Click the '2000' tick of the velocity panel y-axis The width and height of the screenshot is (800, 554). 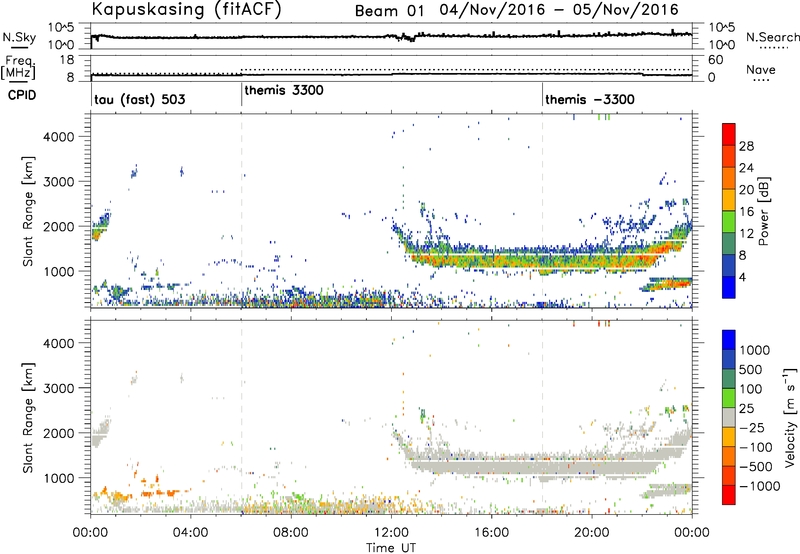coord(58,433)
